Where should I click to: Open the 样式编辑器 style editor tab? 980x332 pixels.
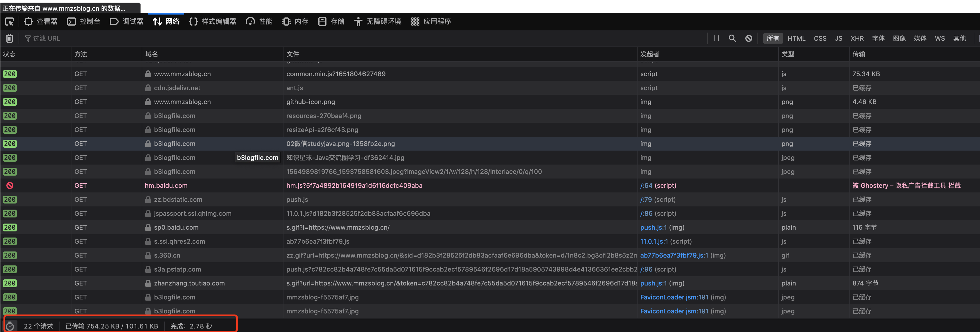tap(213, 22)
